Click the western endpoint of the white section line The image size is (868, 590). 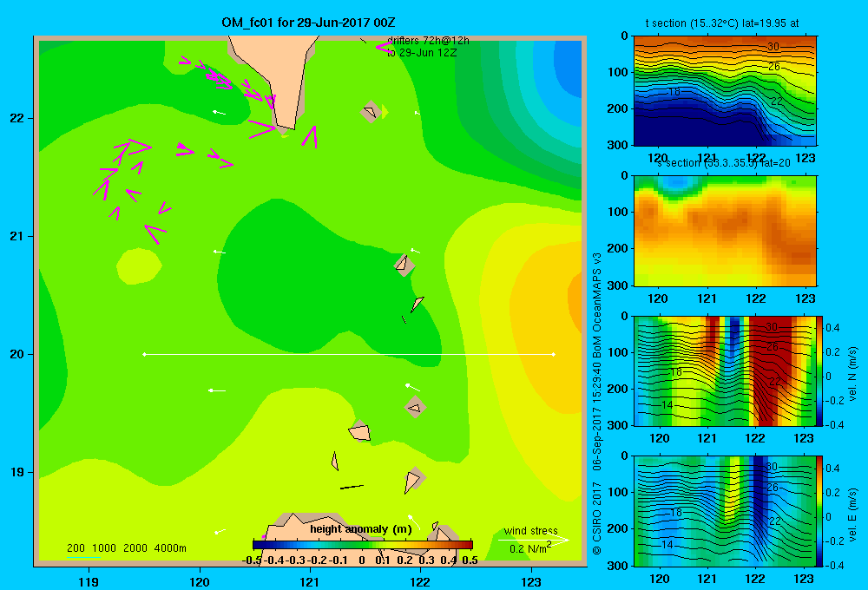144,354
